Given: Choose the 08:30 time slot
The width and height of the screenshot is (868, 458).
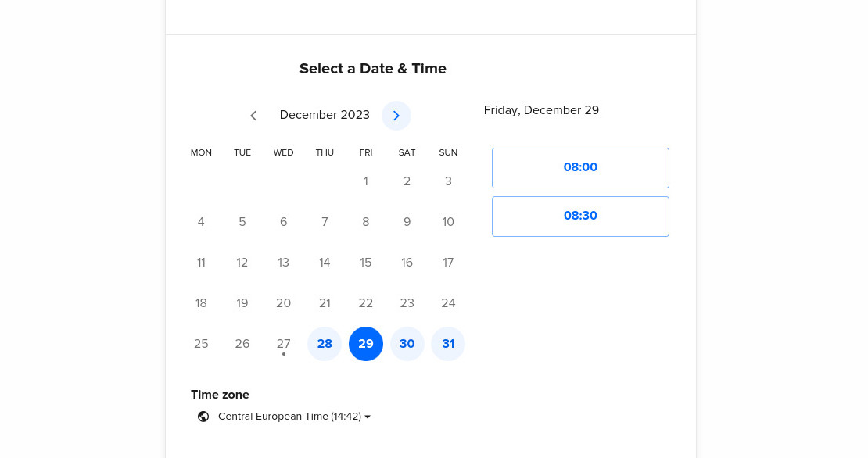Looking at the screenshot, I should (580, 216).
